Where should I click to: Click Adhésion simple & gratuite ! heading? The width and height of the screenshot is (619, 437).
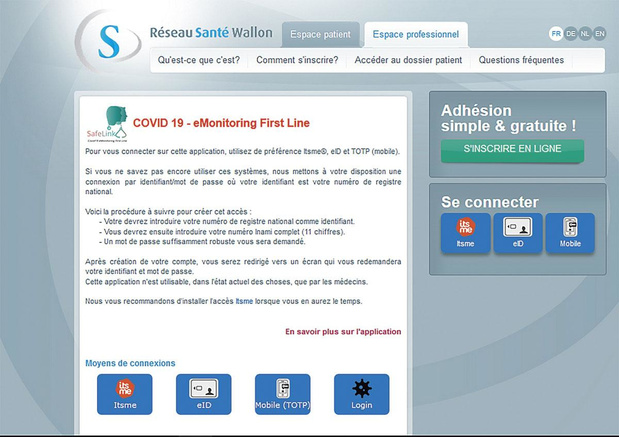[508, 118]
